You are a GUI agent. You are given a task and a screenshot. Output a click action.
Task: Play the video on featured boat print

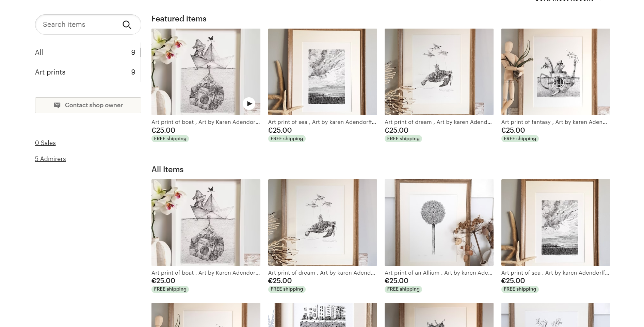[x=249, y=103]
